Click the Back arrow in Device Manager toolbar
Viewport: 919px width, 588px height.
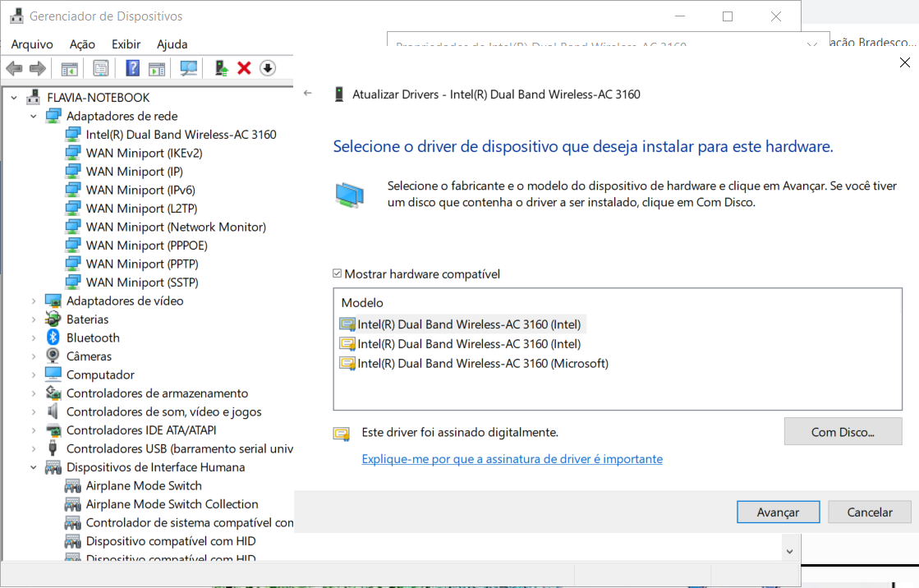pyautogui.click(x=14, y=69)
